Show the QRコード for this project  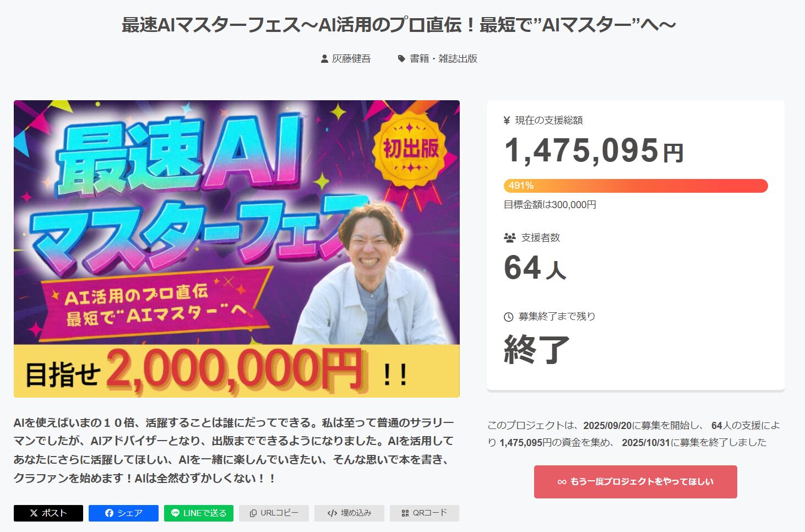pos(424,513)
